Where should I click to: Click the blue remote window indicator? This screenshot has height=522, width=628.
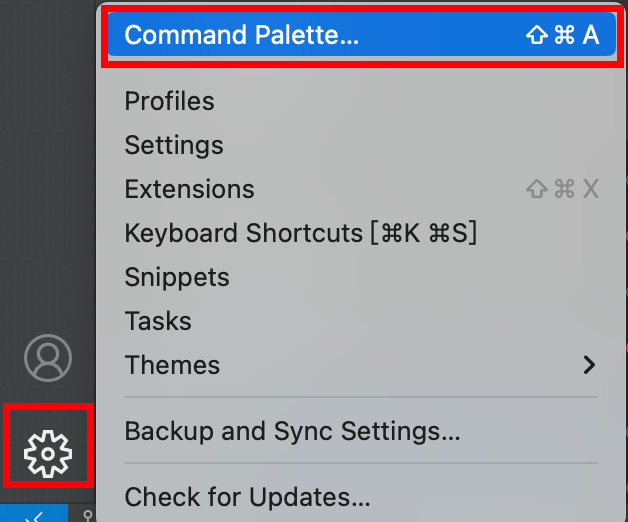coord(34,514)
